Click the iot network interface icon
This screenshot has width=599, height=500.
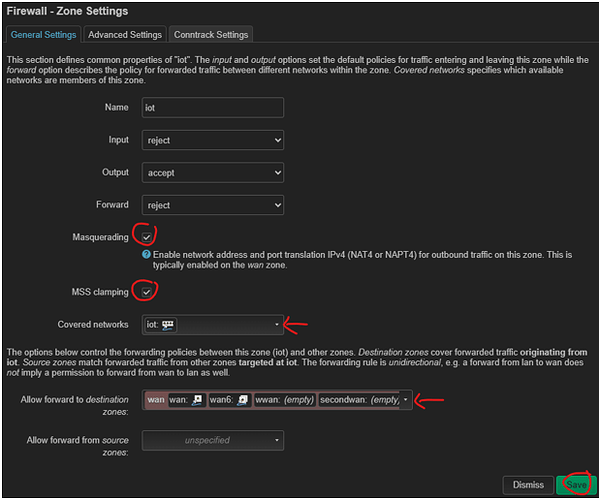coord(167,325)
